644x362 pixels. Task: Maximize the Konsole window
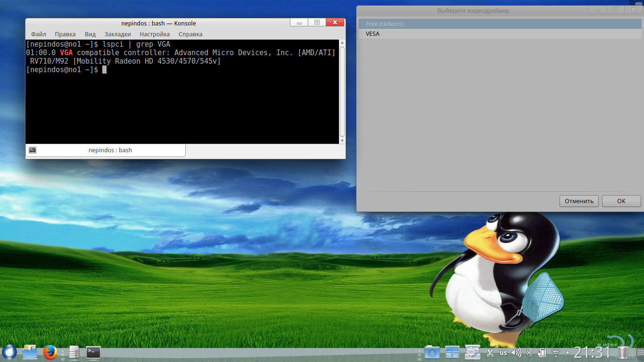317,22
